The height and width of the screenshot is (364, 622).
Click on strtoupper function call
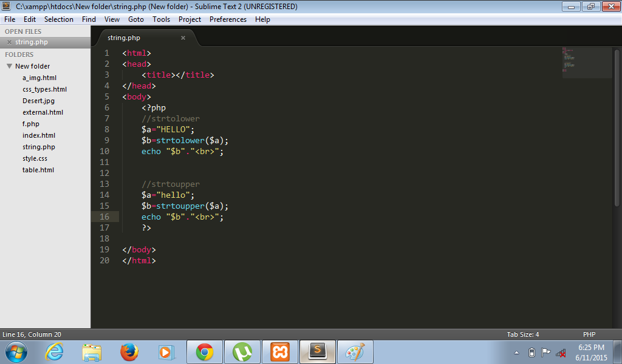click(180, 206)
